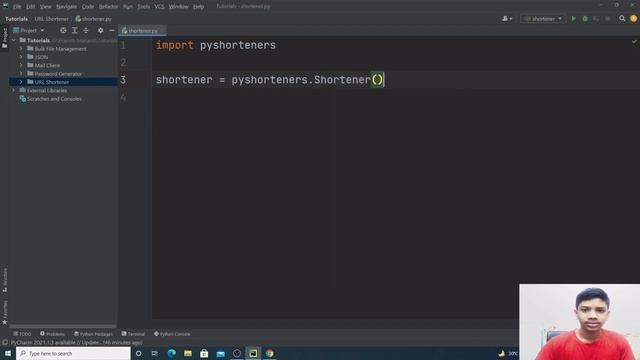Run the shortener configuration with the green play icon
Image resolution: width=640 pixels, height=360 pixels.
coord(573,19)
